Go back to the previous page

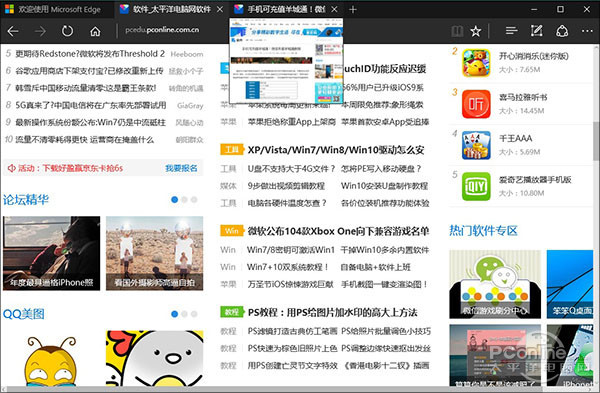pyautogui.click(x=13, y=31)
